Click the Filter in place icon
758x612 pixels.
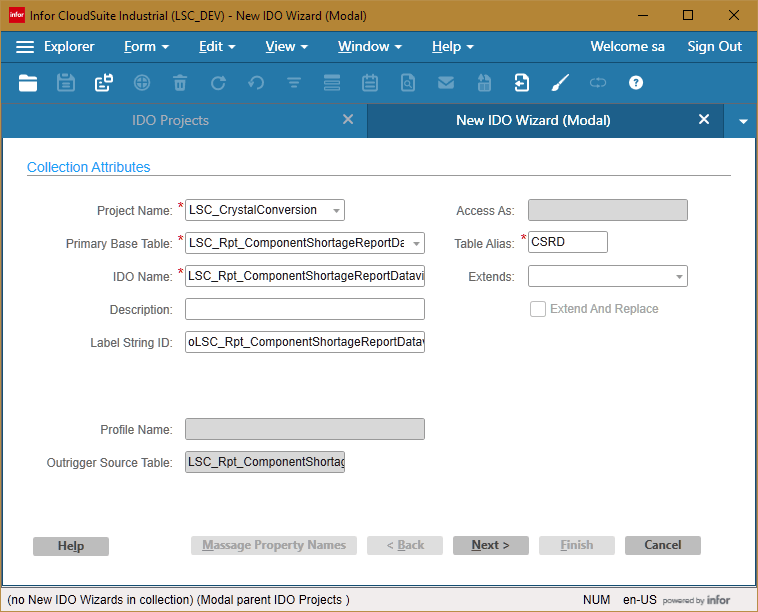click(x=294, y=83)
